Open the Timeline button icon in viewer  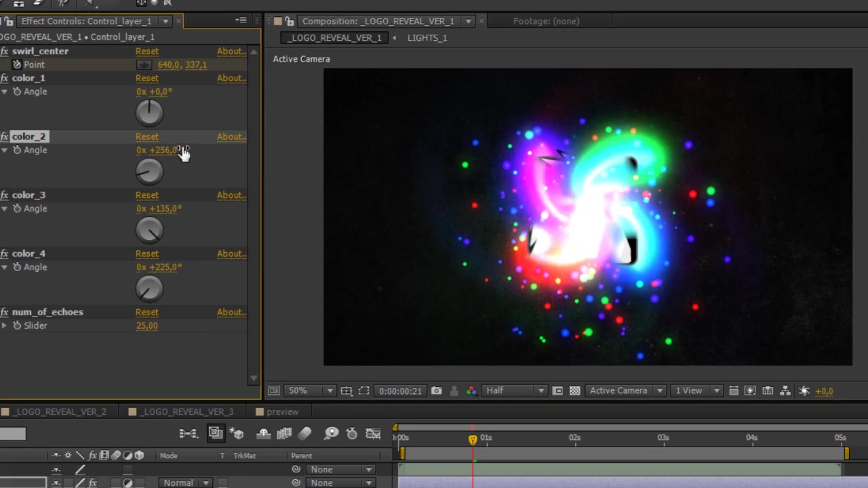[x=768, y=390]
